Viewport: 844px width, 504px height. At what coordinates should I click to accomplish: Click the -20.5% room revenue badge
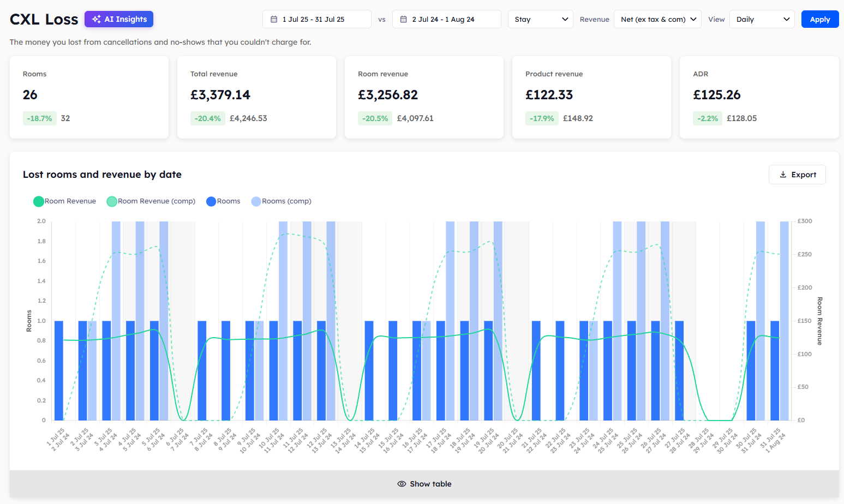(x=375, y=118)
